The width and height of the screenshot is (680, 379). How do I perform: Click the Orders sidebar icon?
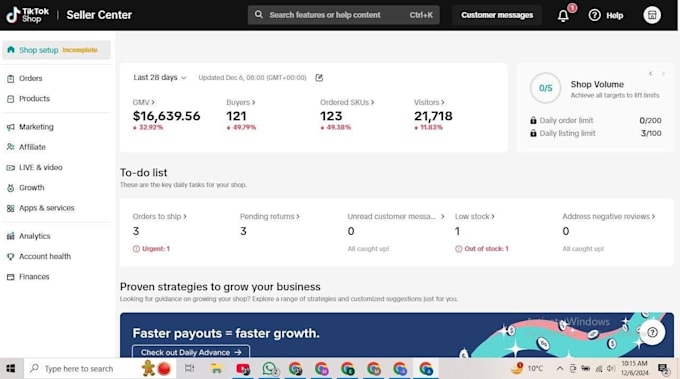click(x=10, y=78)
